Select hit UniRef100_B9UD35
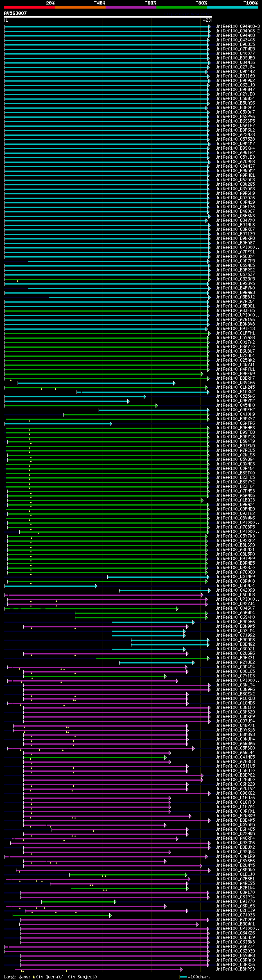 [x=235, y=45]
